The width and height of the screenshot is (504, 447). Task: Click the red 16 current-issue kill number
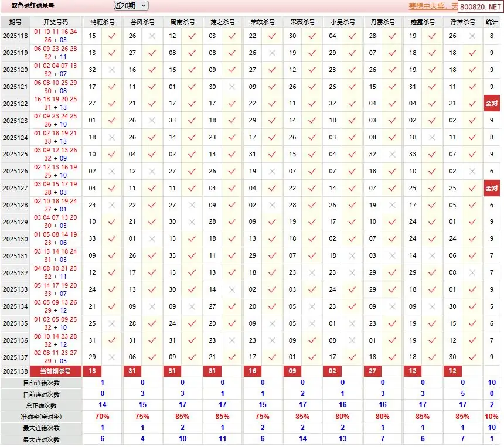point(252,371)
